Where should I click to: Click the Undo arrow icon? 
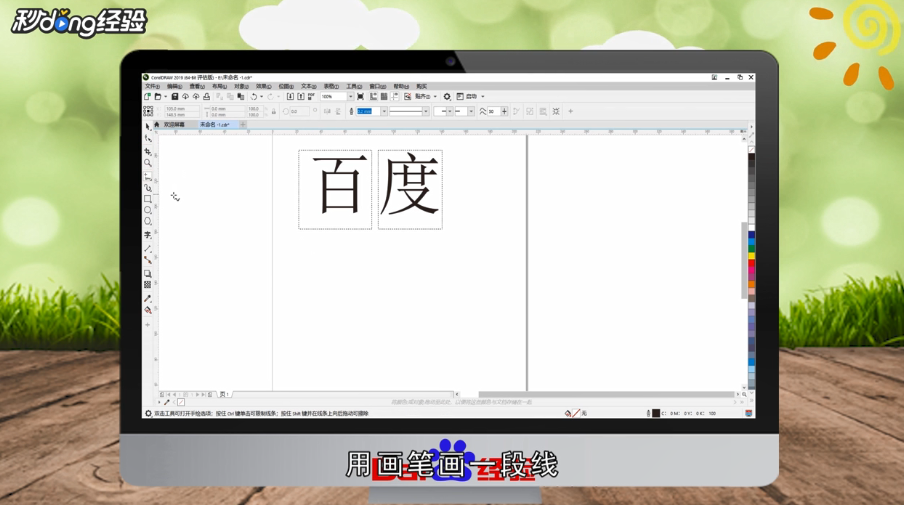coord(254,96)
